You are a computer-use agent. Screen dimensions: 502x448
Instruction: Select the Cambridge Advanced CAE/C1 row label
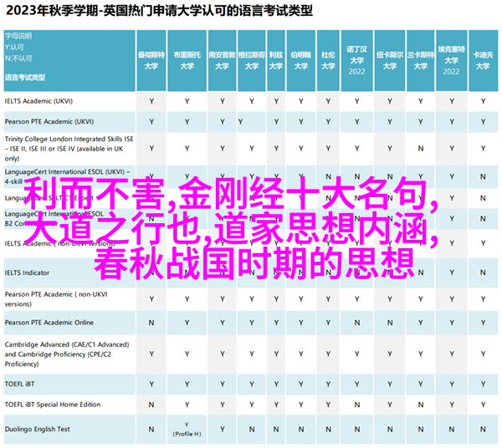click(67, 354)
